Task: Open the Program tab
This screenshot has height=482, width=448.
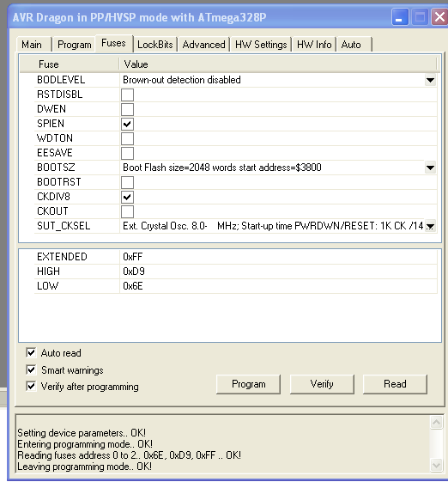Action: point(74,45)
